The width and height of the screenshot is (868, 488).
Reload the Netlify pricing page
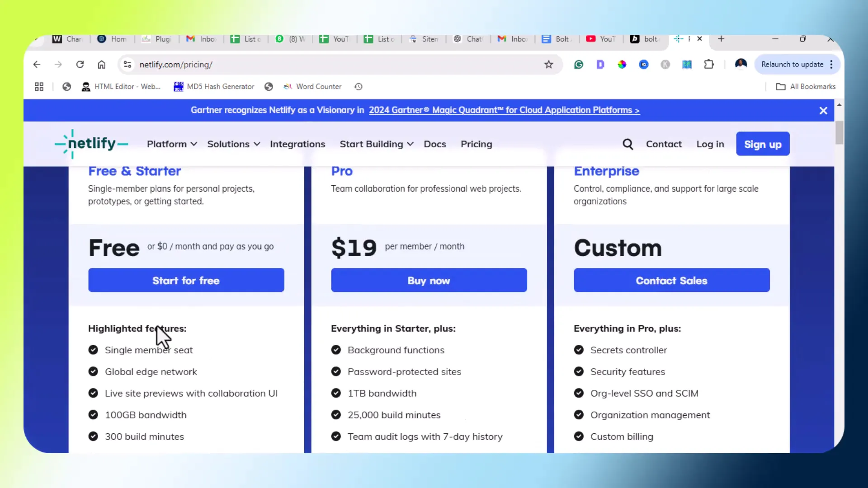click(x=80, y=65)
